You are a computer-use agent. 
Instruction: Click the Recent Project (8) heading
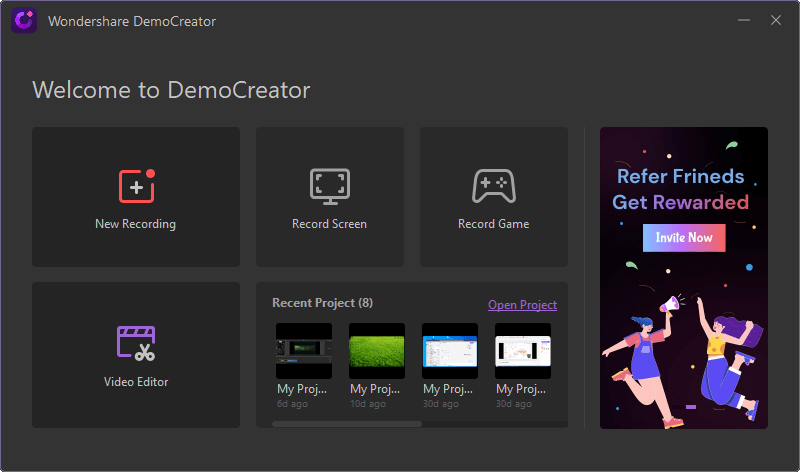click(x=322, y=303)
